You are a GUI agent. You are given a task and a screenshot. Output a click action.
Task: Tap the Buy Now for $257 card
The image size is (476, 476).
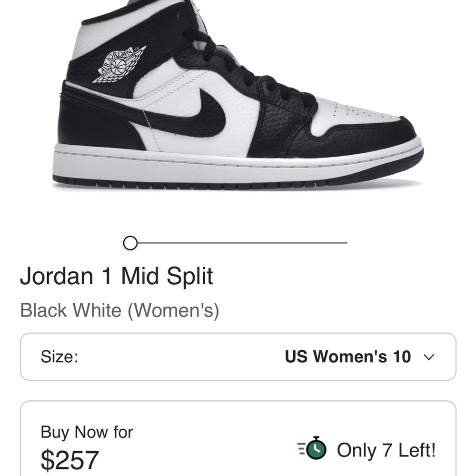point(238,443)
